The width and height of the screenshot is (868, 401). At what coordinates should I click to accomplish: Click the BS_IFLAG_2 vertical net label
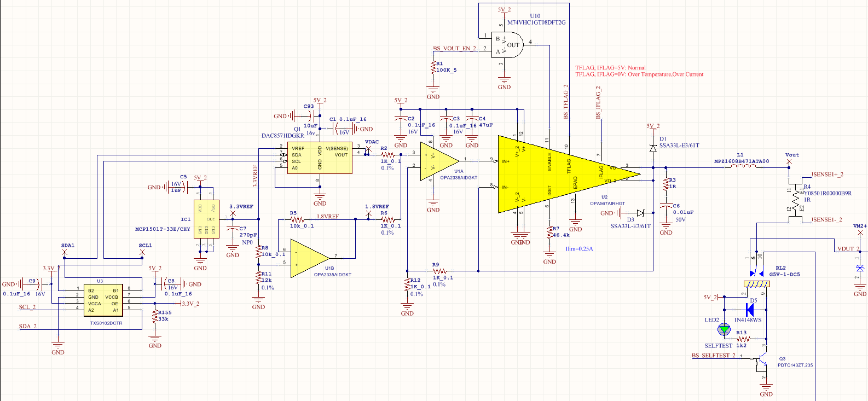tap(599, 102)
